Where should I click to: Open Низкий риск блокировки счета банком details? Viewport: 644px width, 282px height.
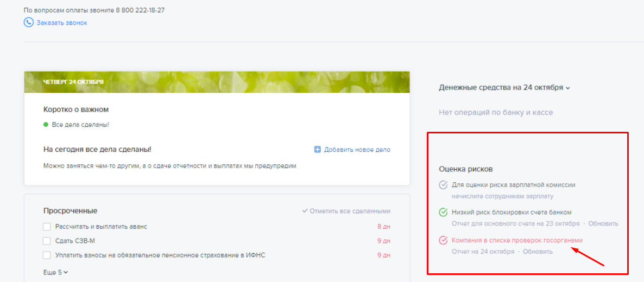(512, 212)
